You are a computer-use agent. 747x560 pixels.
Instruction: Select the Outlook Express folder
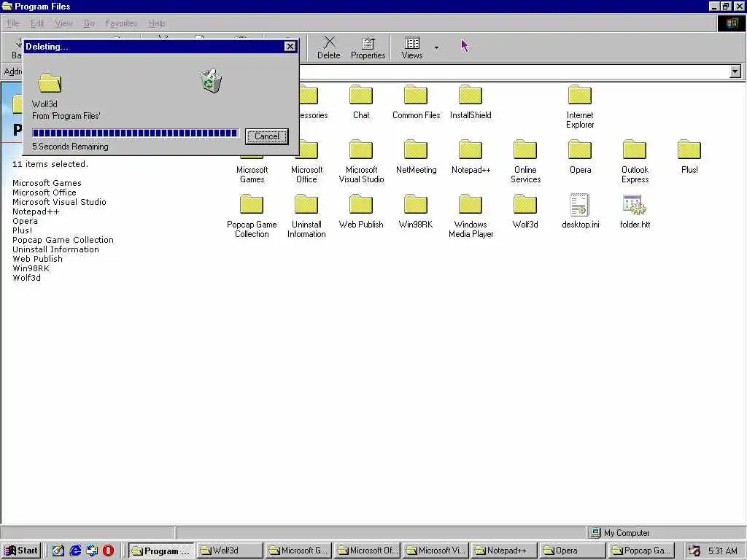coord(635,161)
